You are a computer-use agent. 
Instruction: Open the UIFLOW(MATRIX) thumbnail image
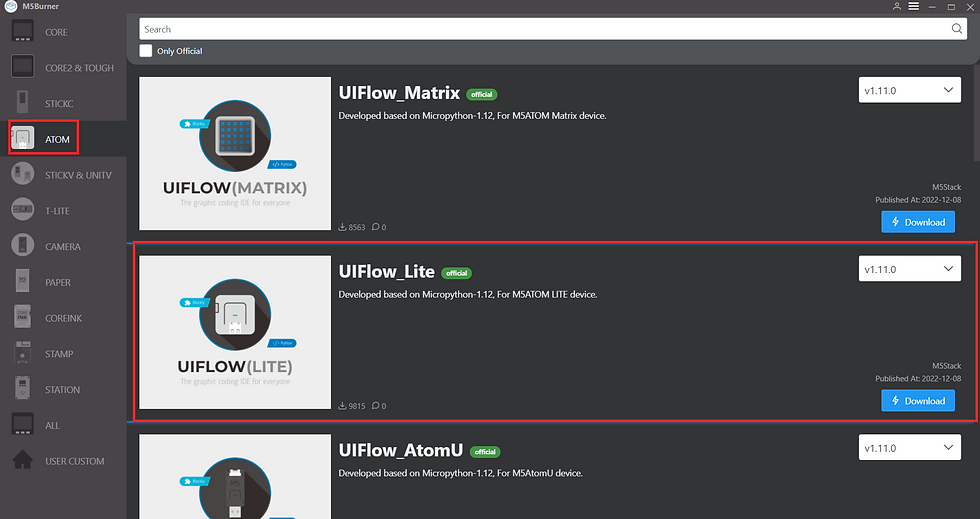(235, 153)
